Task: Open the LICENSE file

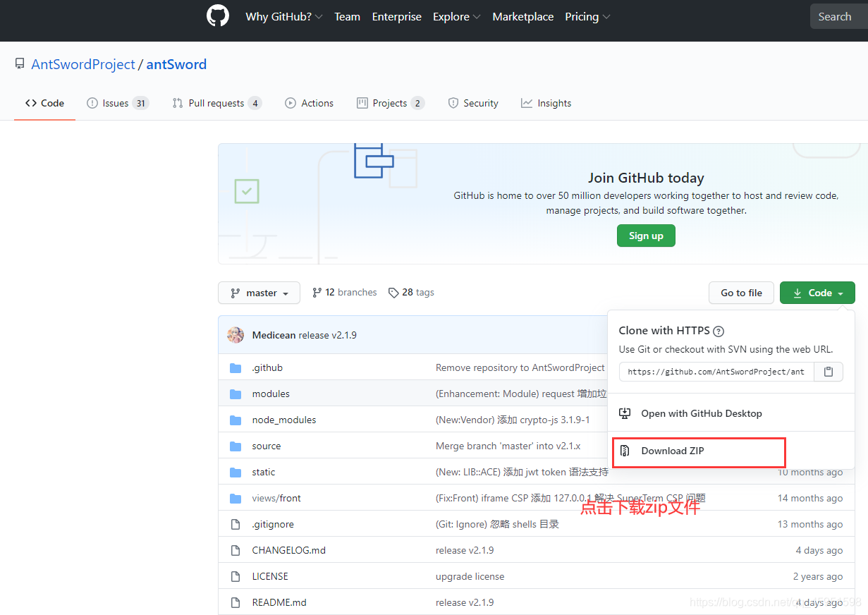Action: 270,576
